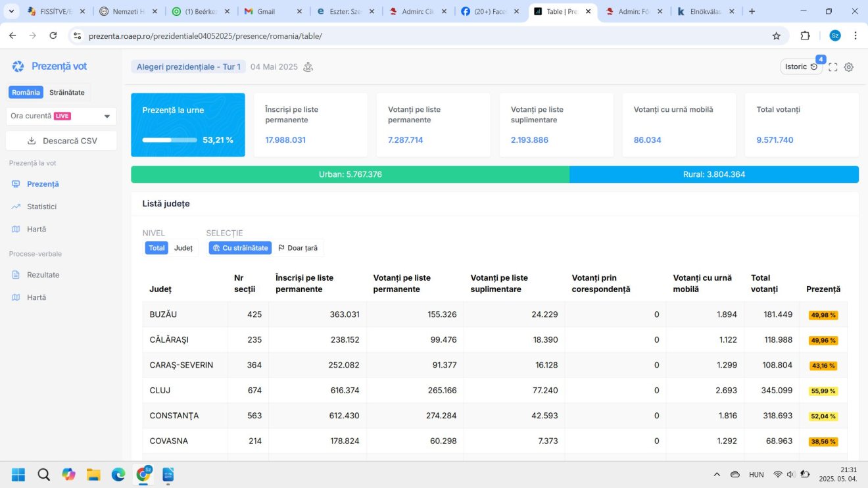Sort by the Prezență column header
The width and height of the screenshot is (868, 488).
pyautogui.click(x=823, y=289)
